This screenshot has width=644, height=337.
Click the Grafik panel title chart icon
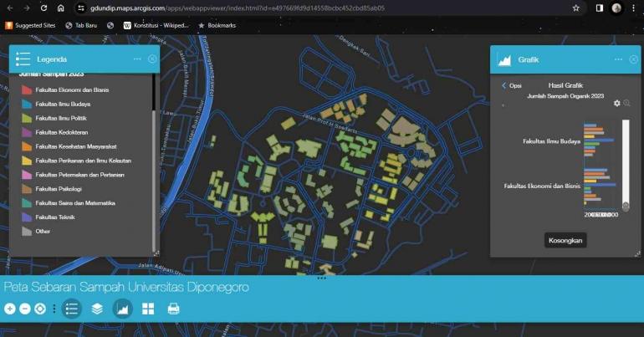504,60
